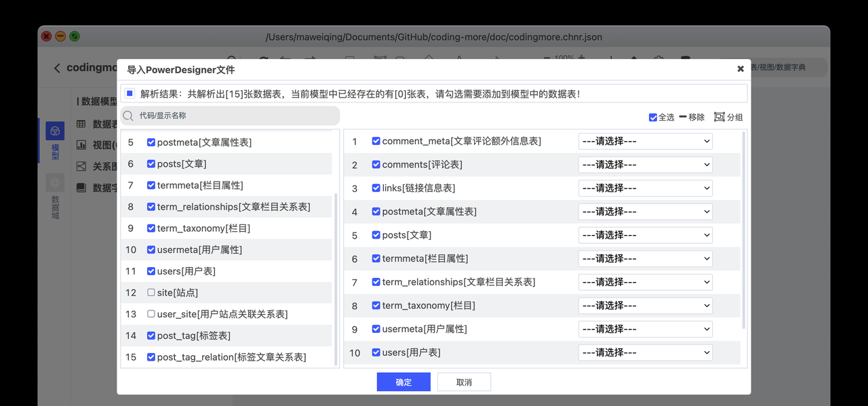
Task: Click the back chevron next to codingmore
Action: pyautogui.click(x=57, y=67)
